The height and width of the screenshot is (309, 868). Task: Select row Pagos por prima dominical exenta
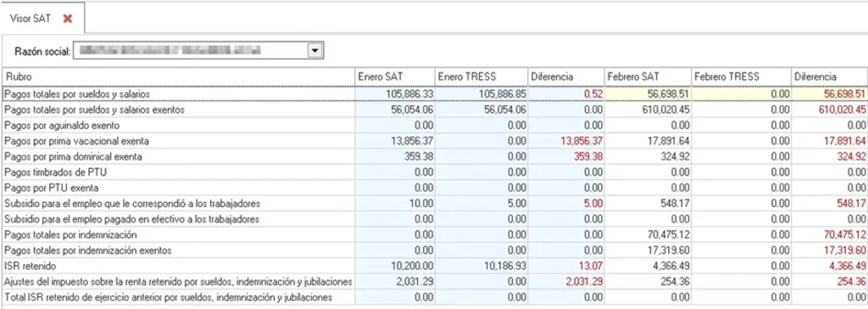(x=434, y=156)
